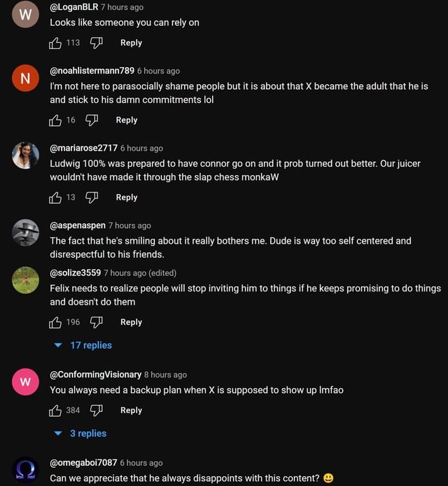Like @solize3559's comment about Felix
The width and height of the screenshot is (448, 486).
point(56,323)
